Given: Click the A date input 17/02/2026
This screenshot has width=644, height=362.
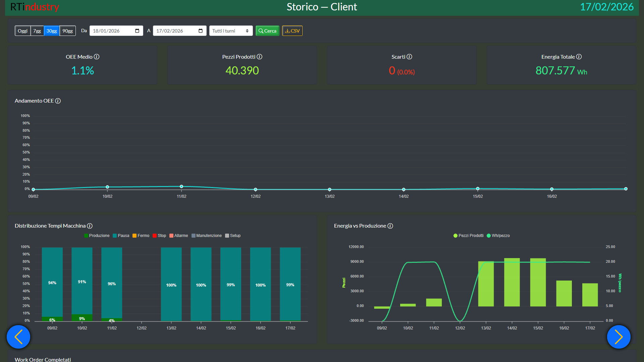Looking at the screenshot, I should 179,31.
